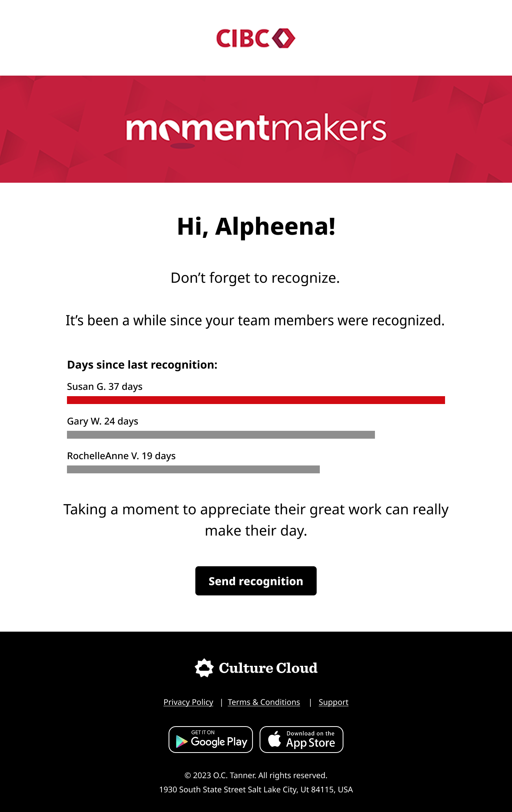Click the Google Play triangle icon
The height and width of the screenshot is (812, 512).
[181, 741]
